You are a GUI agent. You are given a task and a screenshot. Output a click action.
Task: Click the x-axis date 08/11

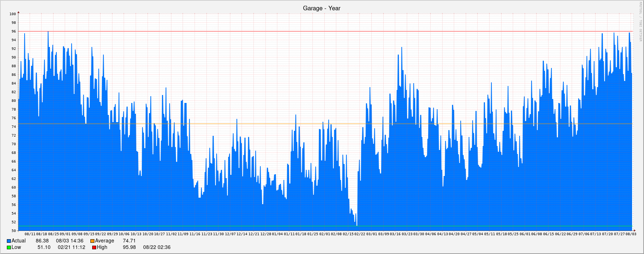coord(30,234)
